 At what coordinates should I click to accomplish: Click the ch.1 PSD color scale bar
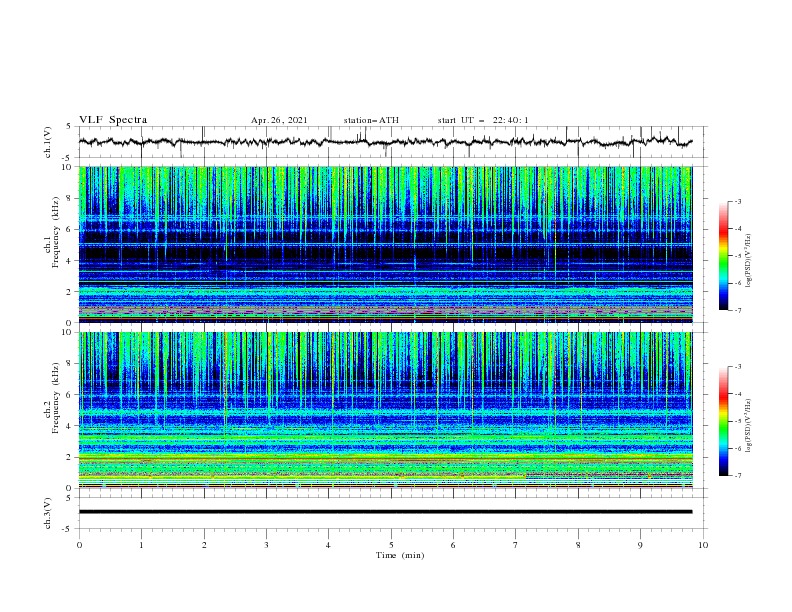point(723,256)
